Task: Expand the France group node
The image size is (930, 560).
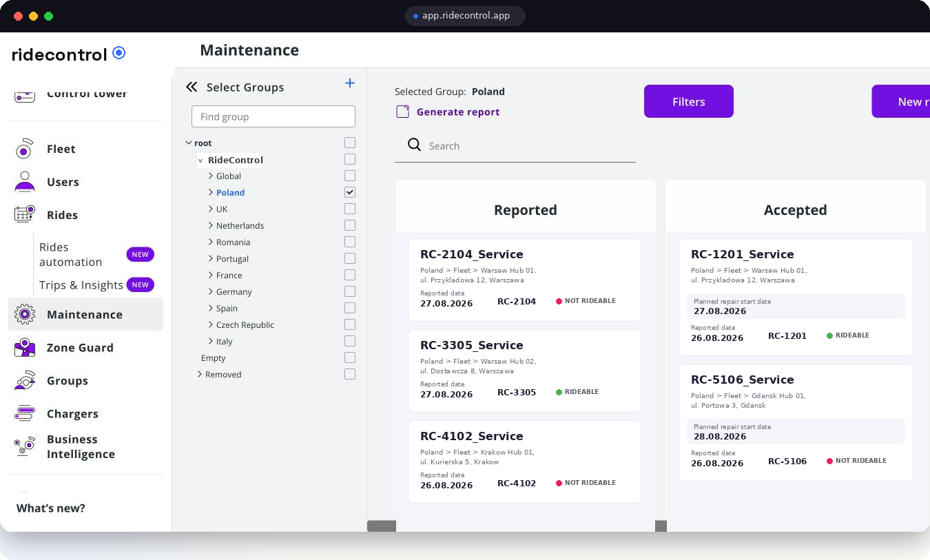Action: pyautogui.click(x=211, y=276)
